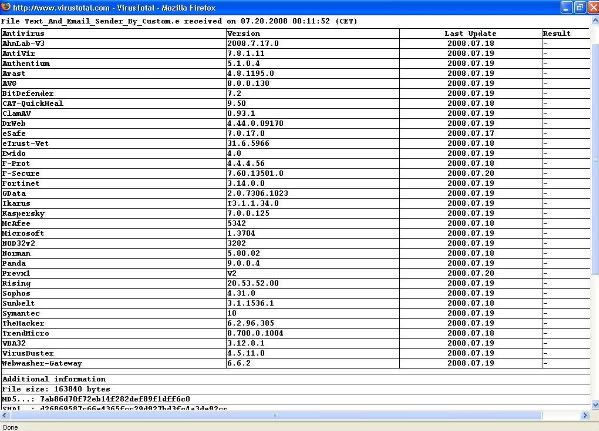Viewport: 599px width, 431px height.
Task: Click the Firefox icon in the title bar
Action: coord(6,7)
